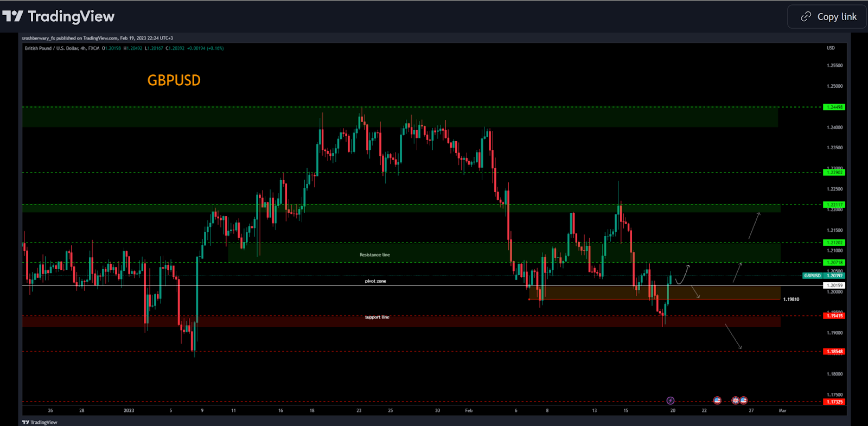Click the 'pivot zone' annotation text
This screenshot has height=426, width=868.
point(375,281)
